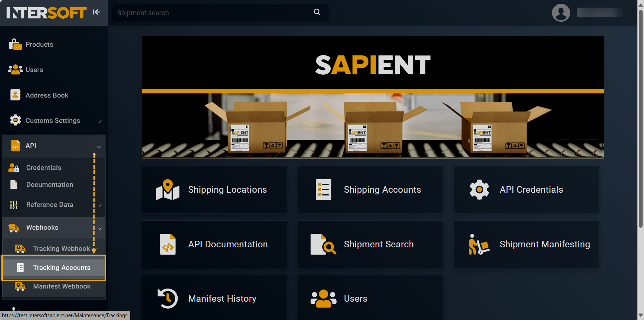
Task: Click the API code file icon
Action: click(15, 146)
